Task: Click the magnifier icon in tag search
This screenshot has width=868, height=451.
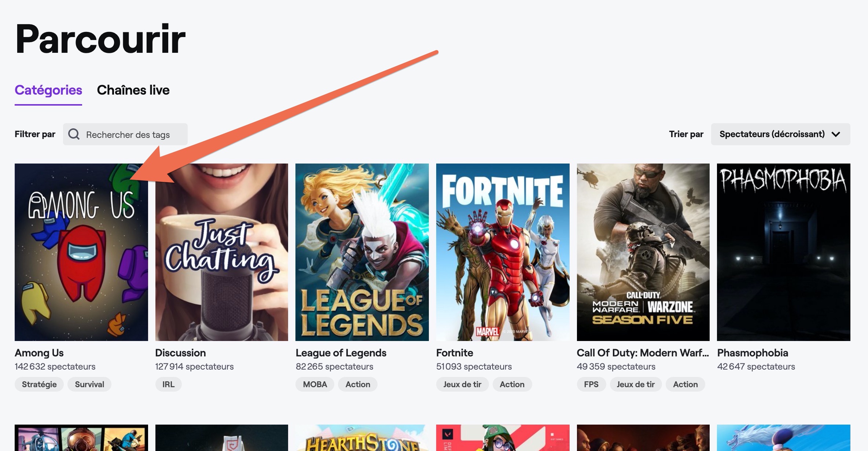Action: (x=74, y=134)
